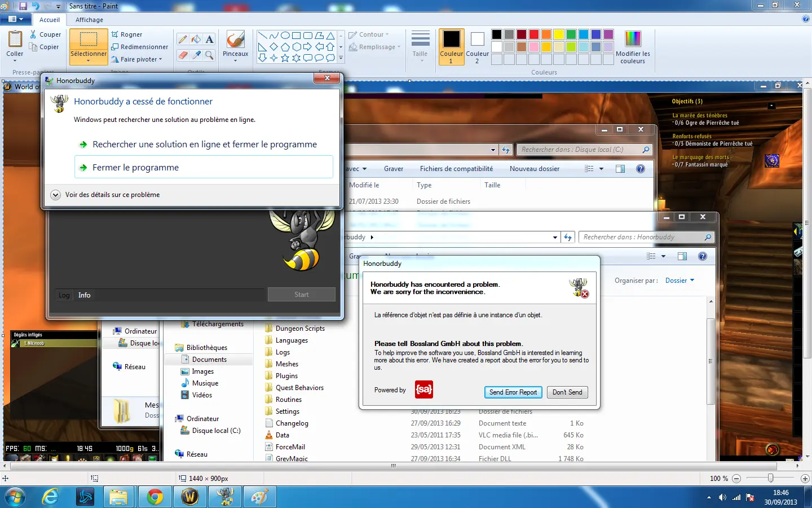This screenshot has width=812, height=508.
Task: Choose the Cloud callout shape
Action: [330, 58]
